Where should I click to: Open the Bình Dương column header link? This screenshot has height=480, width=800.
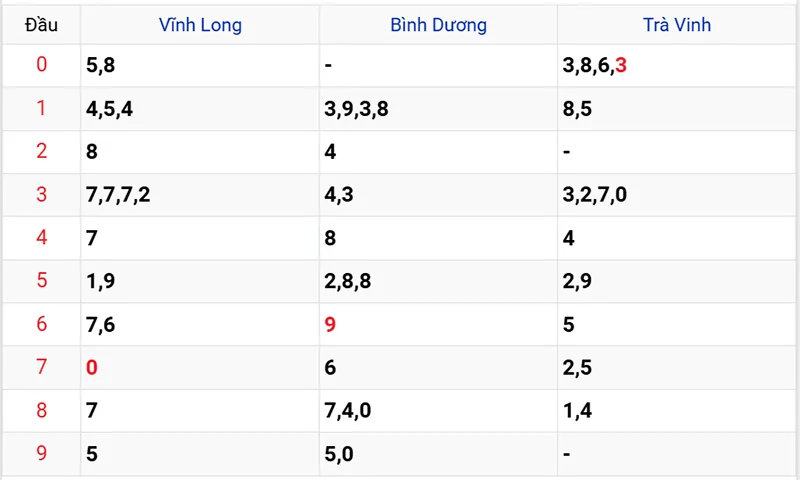(x=438, y=25)
